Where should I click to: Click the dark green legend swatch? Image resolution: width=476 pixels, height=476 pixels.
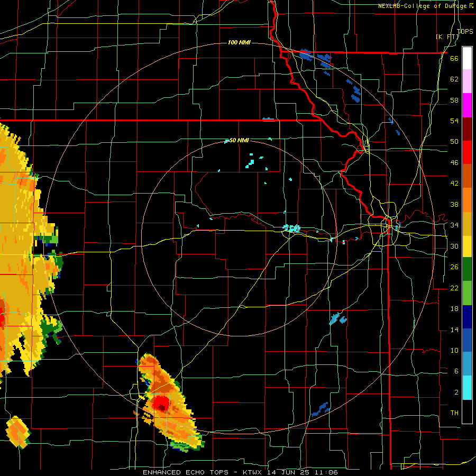(467, 269)
